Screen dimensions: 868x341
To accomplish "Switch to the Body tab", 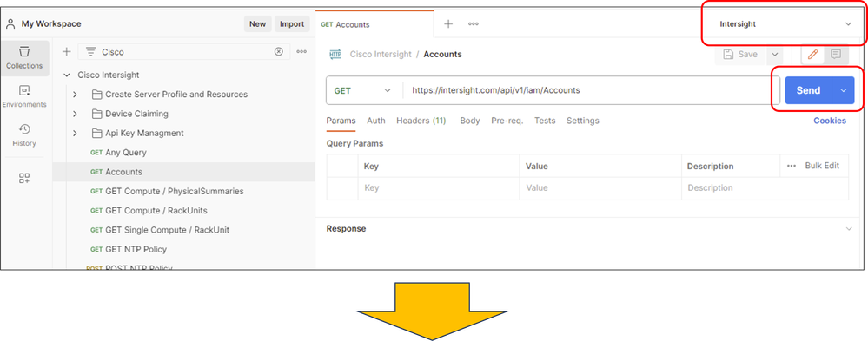I will 470,121.
